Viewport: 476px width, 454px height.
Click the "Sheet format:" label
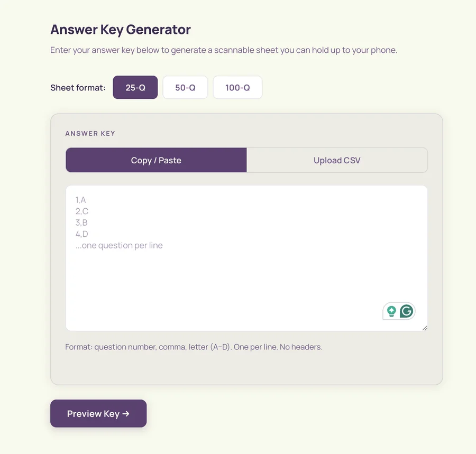[78, 88]
